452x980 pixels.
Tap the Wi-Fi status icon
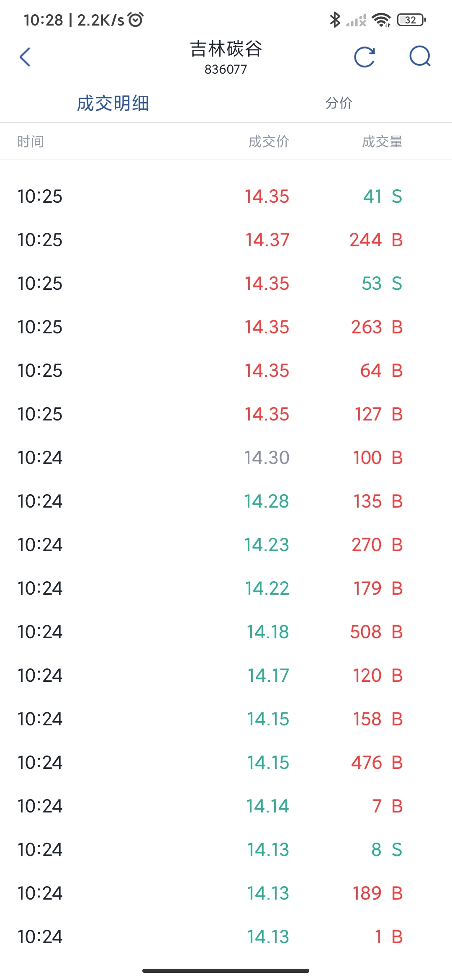point(381,20)
